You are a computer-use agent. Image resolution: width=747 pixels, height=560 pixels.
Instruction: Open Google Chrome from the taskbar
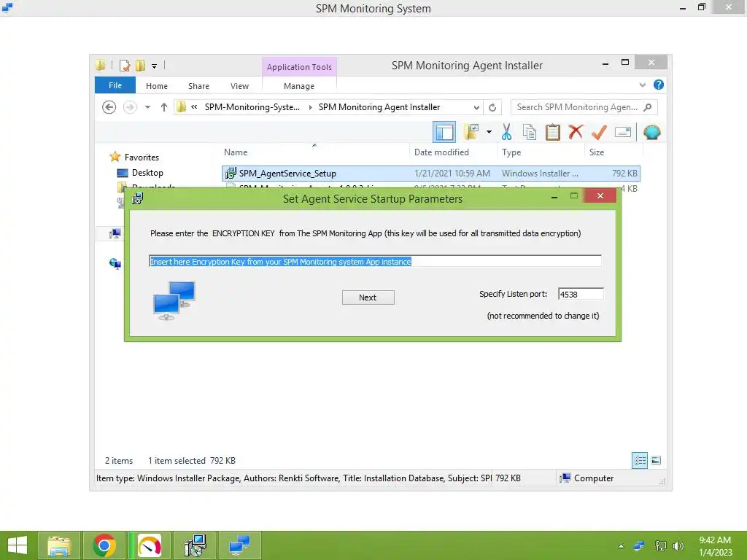(104, 545)
